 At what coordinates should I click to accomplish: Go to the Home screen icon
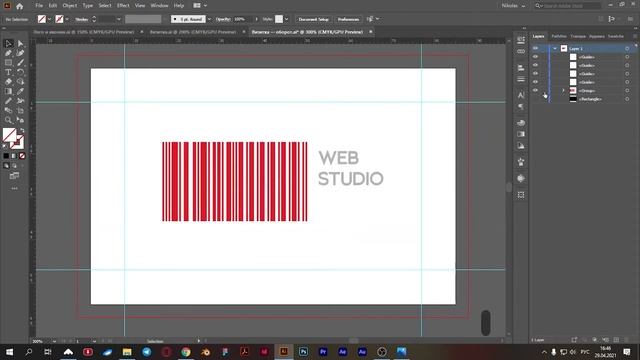[x=19, y=6]
